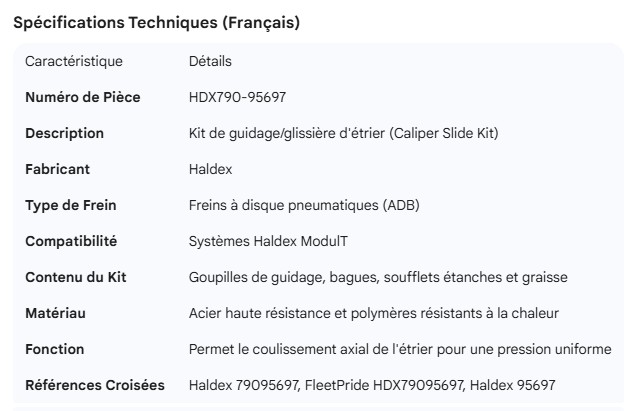Viewport: 631px width, 411px height.
Task: Select the Contenu du Kit label
Action: click(76, 278)
